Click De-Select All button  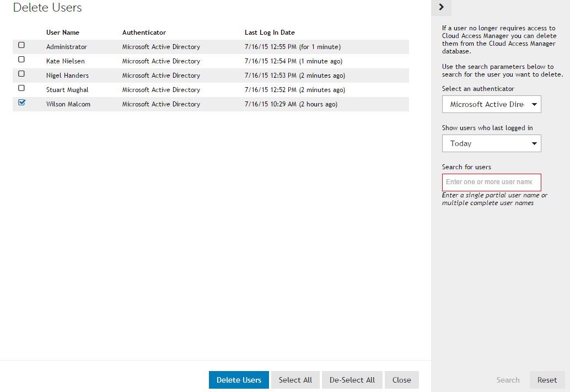(352, 380)
